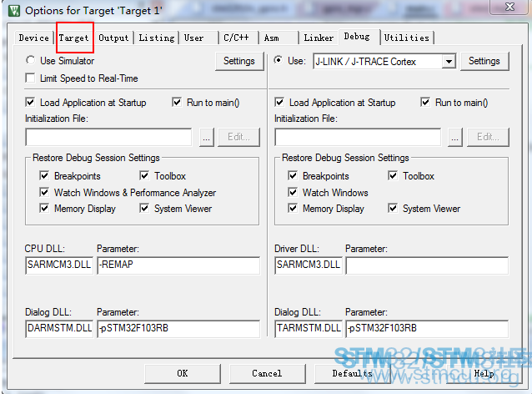532x394 pixels.
Task: Close the Options for Target dialog
Action: click(509, 7)
